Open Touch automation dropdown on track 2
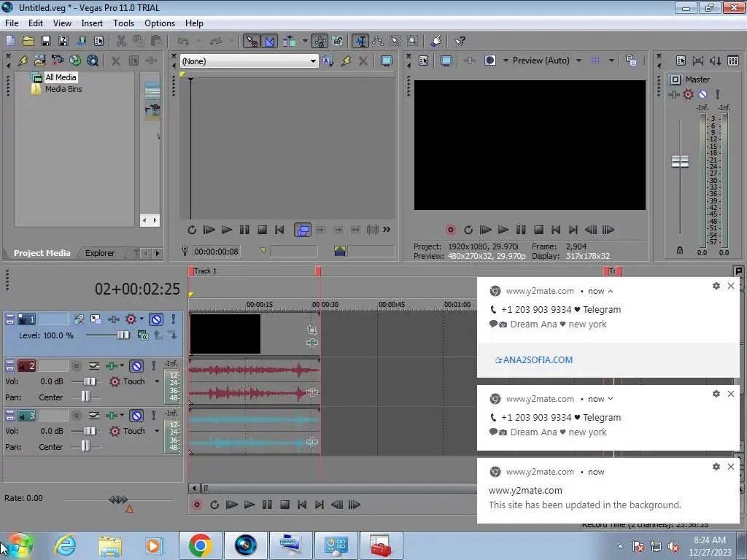 (x=157, y=381)
